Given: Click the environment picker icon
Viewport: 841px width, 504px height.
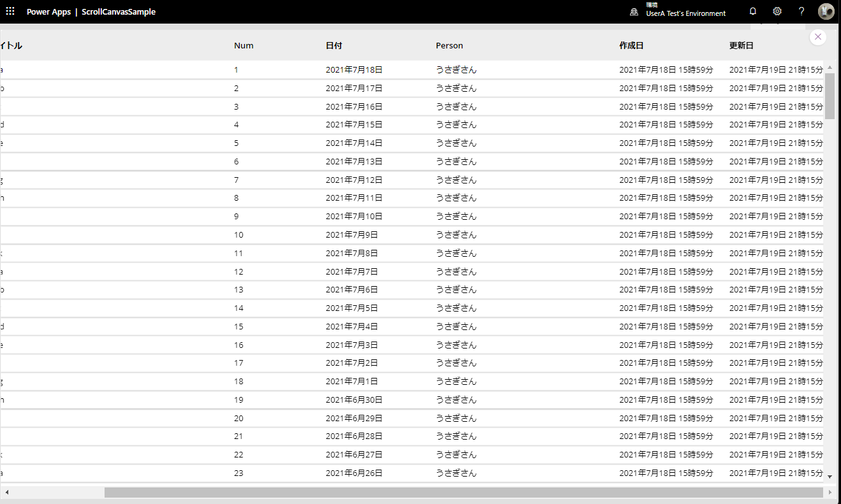Looking at the screenshot, I should (x=634, y=12).
